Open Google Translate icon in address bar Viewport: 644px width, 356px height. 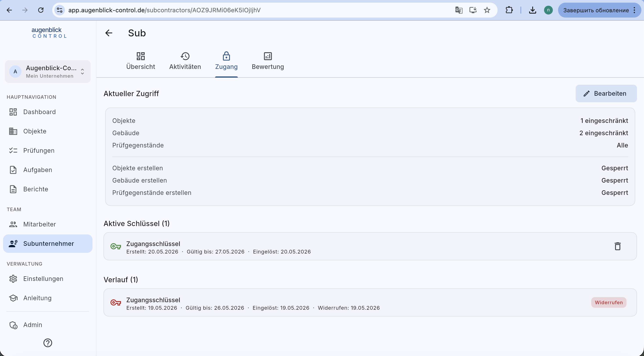(x=459, y=10)
